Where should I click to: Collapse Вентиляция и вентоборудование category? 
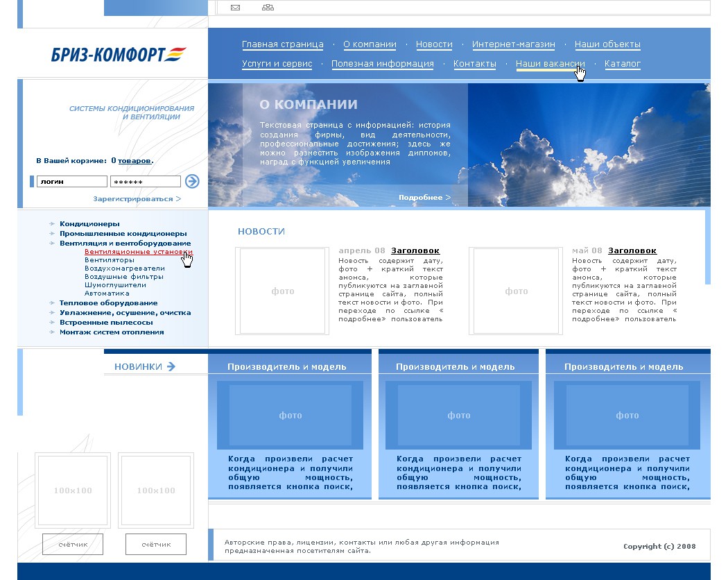[x=125, y=244]
